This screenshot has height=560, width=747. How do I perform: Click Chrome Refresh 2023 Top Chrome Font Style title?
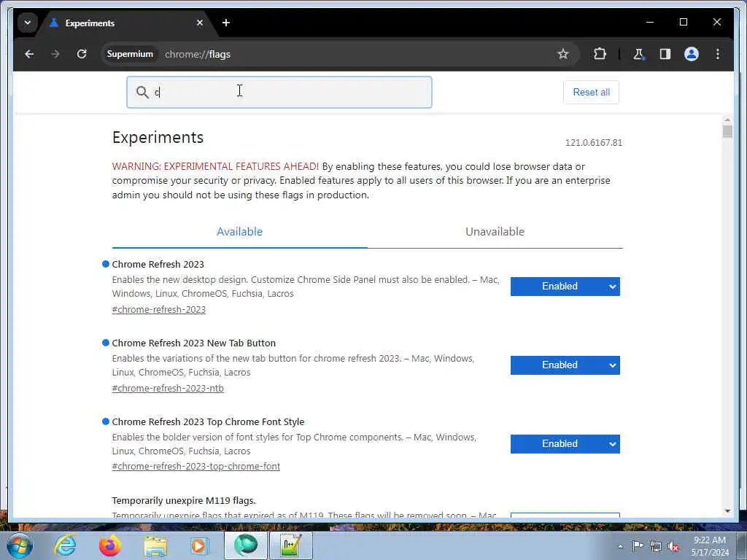click(x=208, y=422)
